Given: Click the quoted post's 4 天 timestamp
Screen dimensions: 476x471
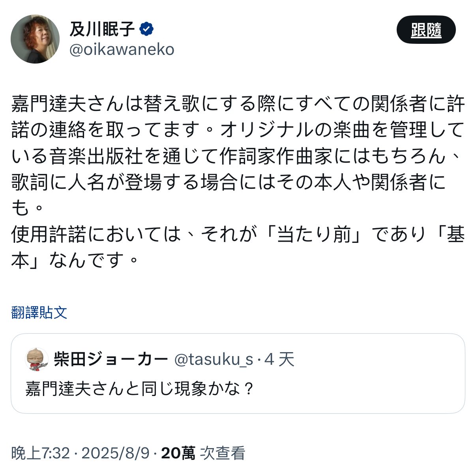Looking at the screenshot, I should pyautogui.click(x=279, y=359).
